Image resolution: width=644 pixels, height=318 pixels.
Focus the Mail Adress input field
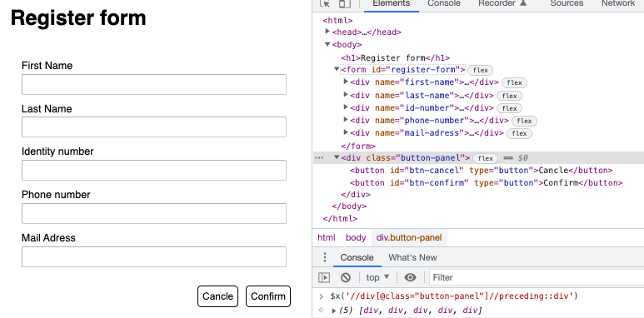tap(154, 257)
